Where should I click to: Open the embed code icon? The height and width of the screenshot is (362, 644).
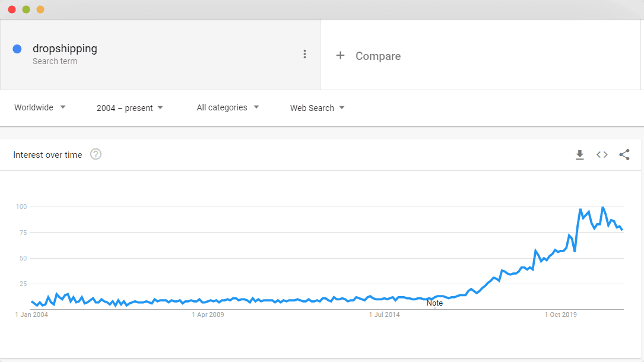[602, 155]
